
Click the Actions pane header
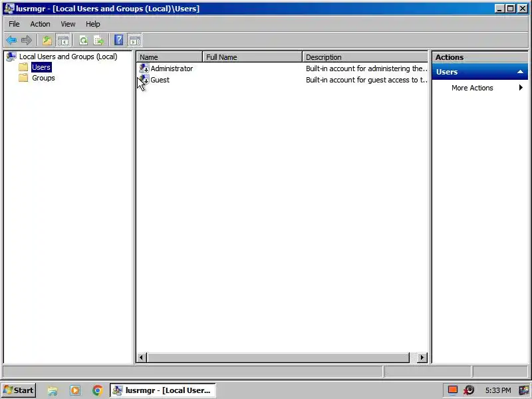479,57
